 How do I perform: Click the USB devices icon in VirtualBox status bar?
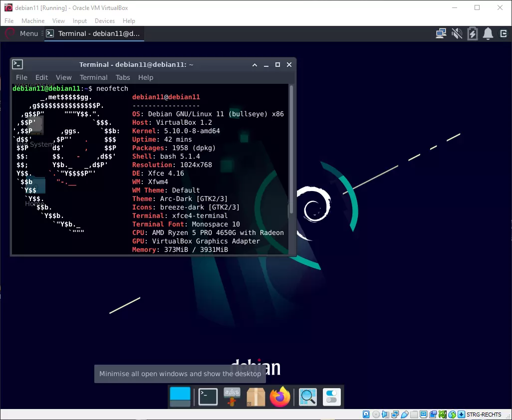click(404, 414)
